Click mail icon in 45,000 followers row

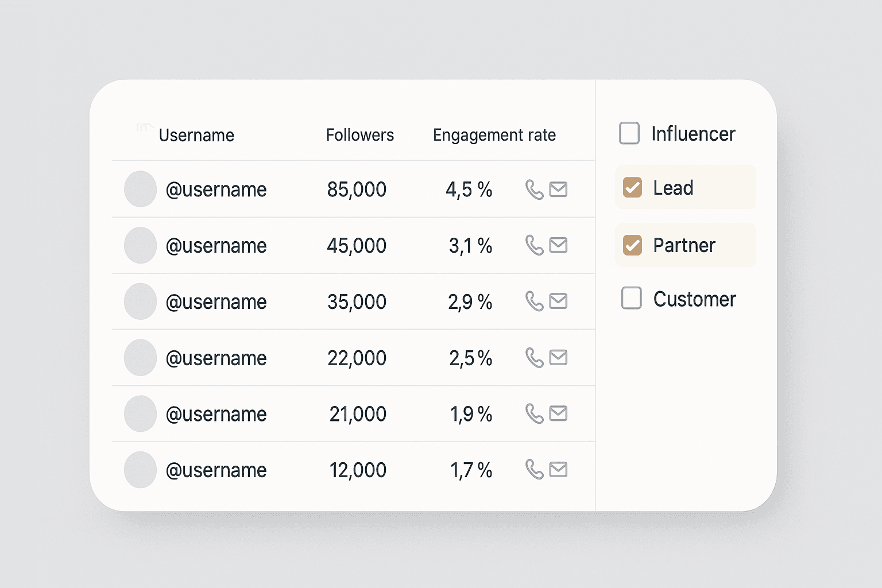558,245
